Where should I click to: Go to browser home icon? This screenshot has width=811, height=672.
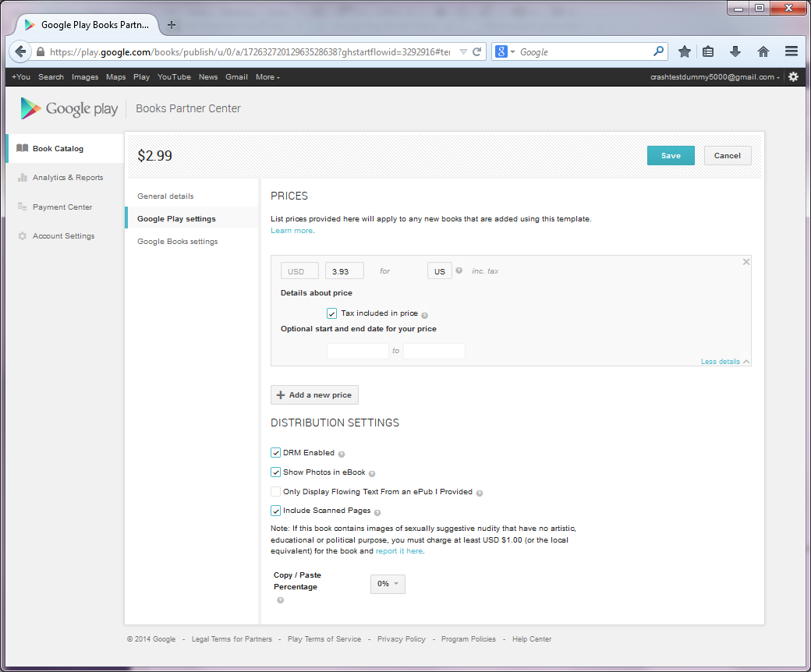click(763, 51)
